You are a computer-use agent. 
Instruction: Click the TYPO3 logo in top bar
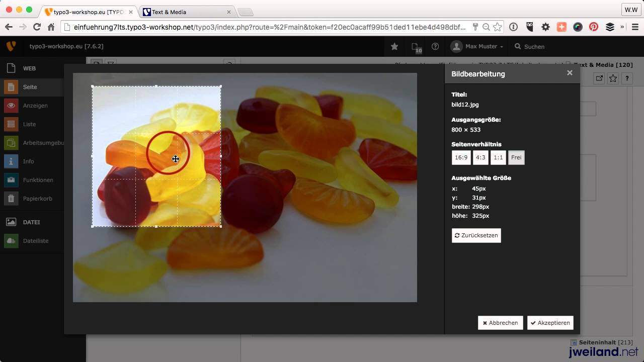pyautogui.click(x=11, y=46)
